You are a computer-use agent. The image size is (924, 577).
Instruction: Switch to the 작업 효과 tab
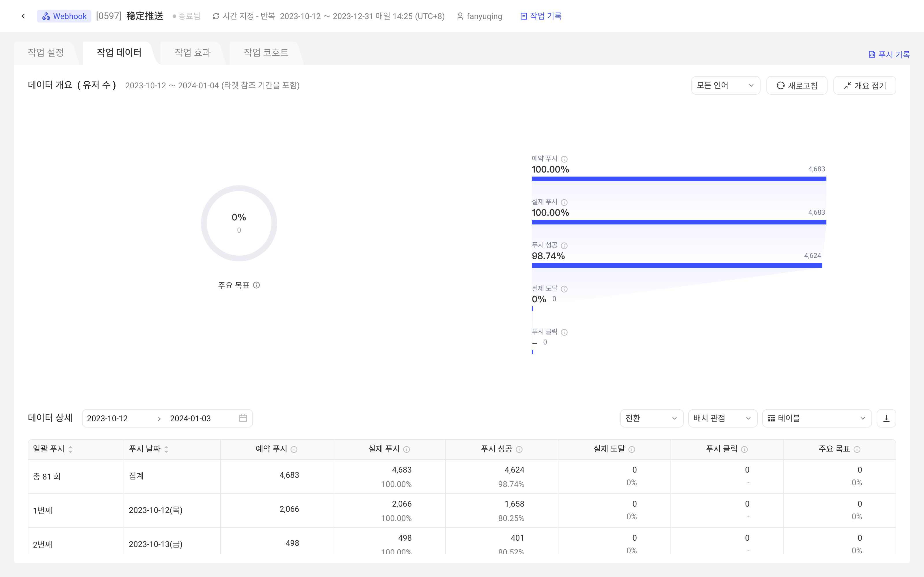tap(193, 53)
